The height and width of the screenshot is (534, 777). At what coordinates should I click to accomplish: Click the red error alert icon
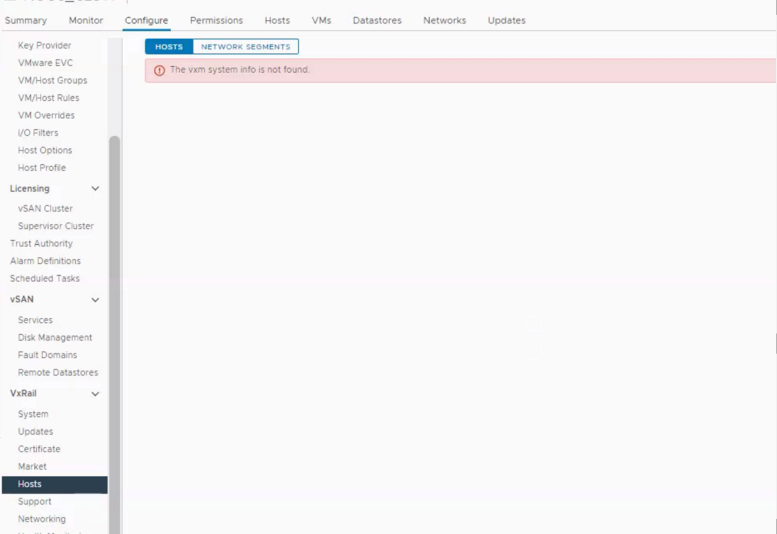pos(159,70)
